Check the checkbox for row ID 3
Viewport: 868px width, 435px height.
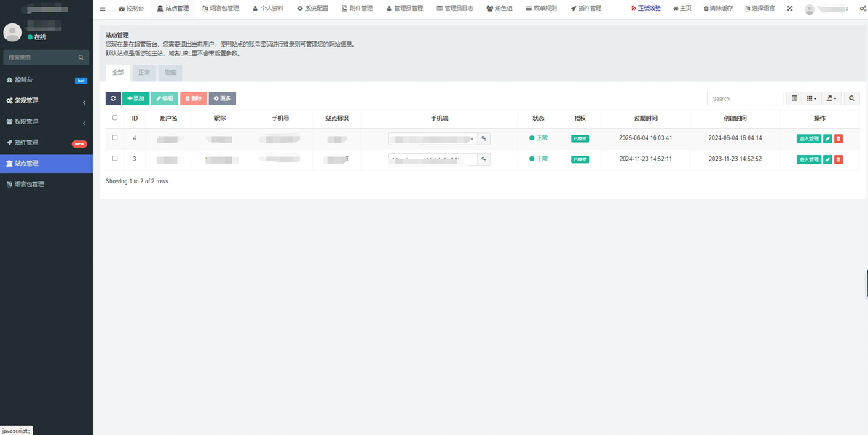pos(114,158)
